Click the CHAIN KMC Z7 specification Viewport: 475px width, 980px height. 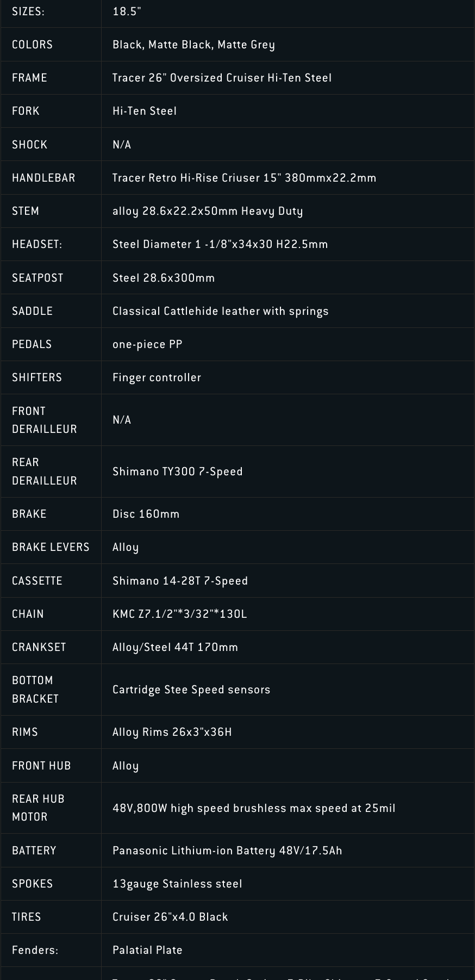pos(179,614)
